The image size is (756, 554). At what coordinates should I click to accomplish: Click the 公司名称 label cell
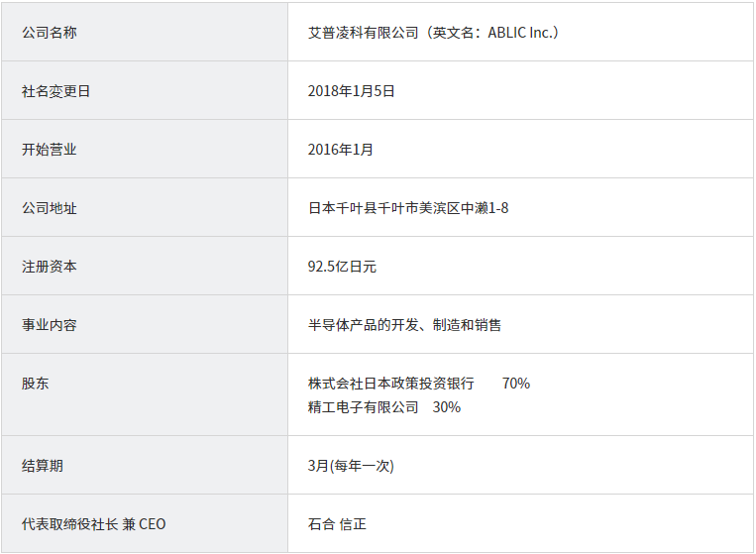pyautogui.click(x=145, y=33)
